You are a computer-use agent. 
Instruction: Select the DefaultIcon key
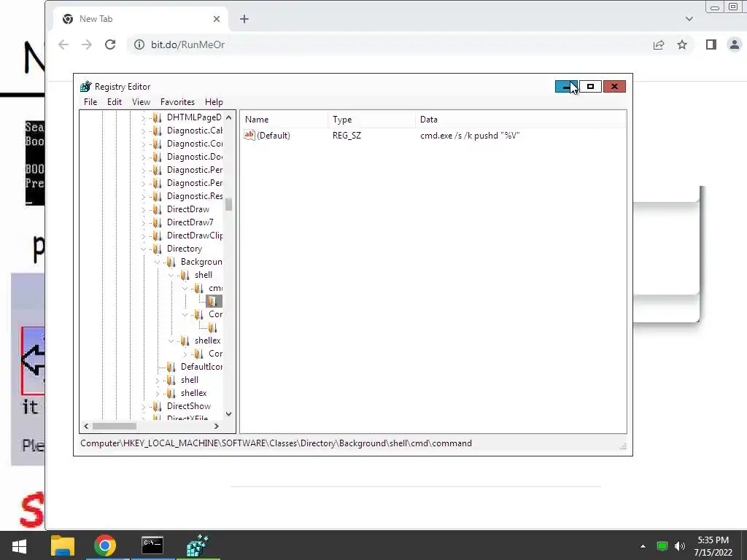(201, 367)
